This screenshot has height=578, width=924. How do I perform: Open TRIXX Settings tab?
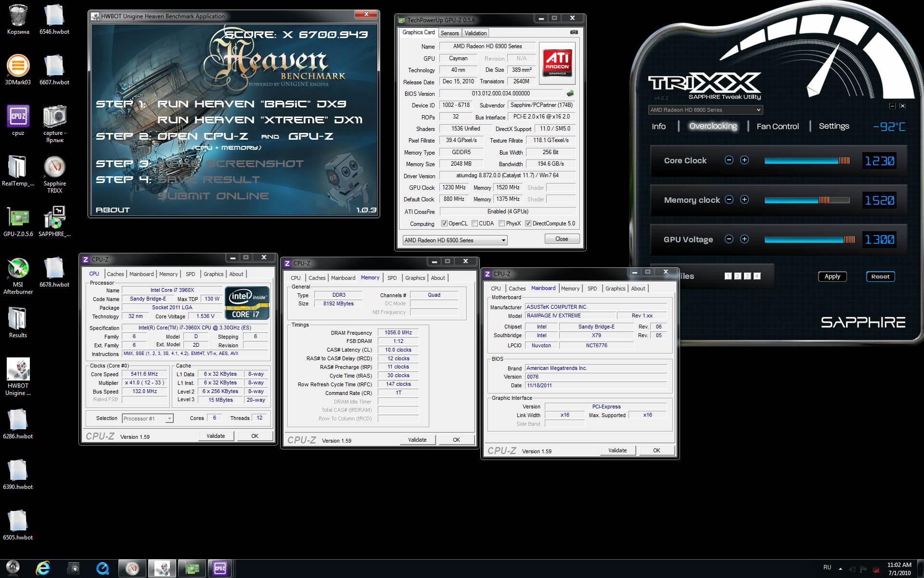coord(834,126)
